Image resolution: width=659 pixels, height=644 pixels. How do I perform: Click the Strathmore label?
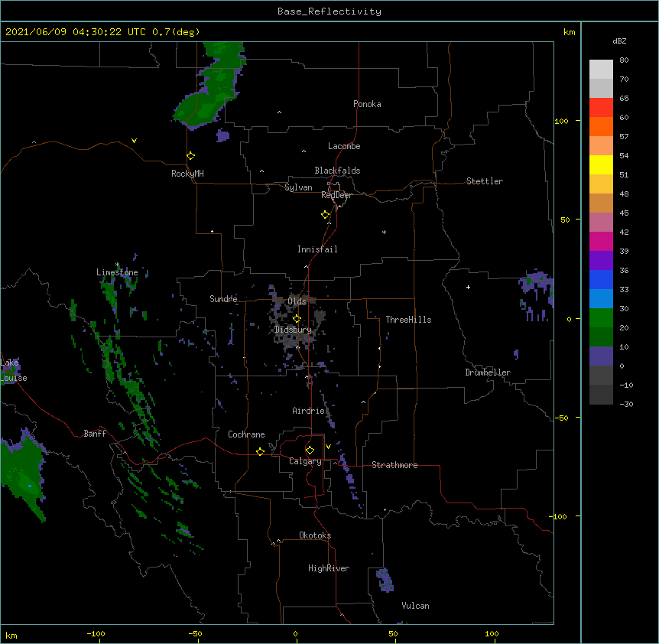[x=394, y=465]
